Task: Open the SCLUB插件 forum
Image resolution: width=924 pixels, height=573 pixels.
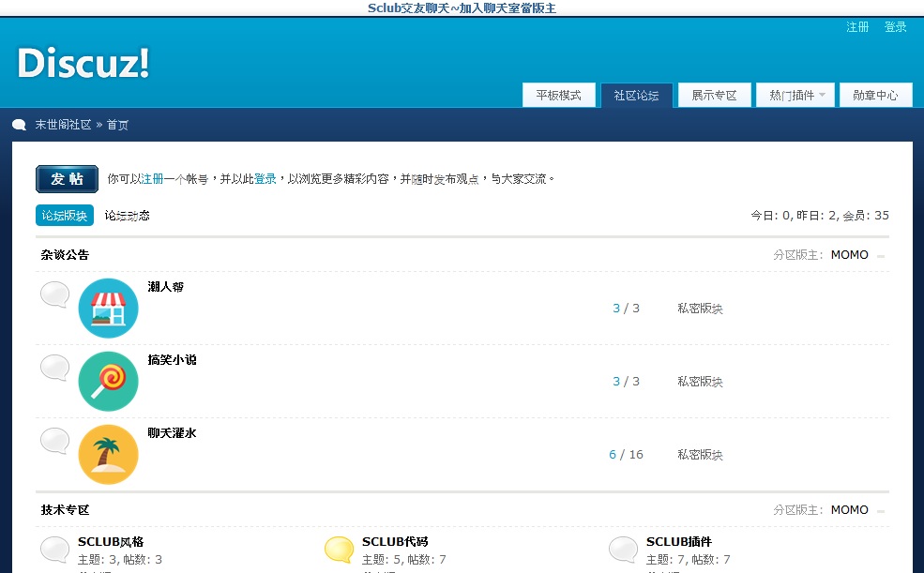Action: [x=679, y=542]
